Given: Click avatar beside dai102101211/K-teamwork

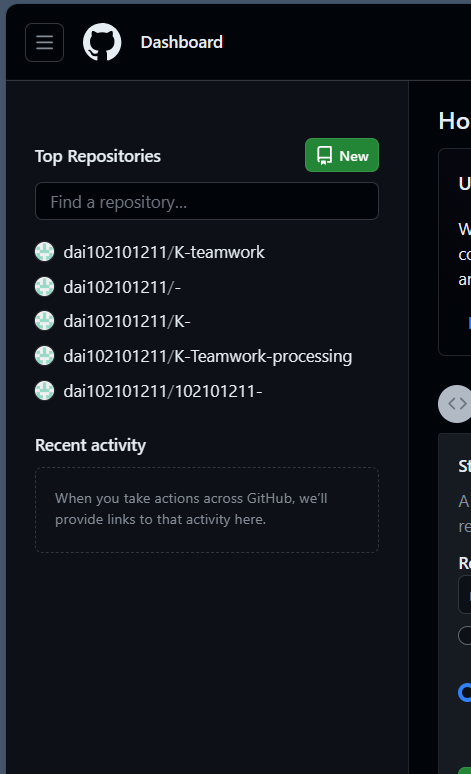Looking at the screenshot, I should point(44,252).
